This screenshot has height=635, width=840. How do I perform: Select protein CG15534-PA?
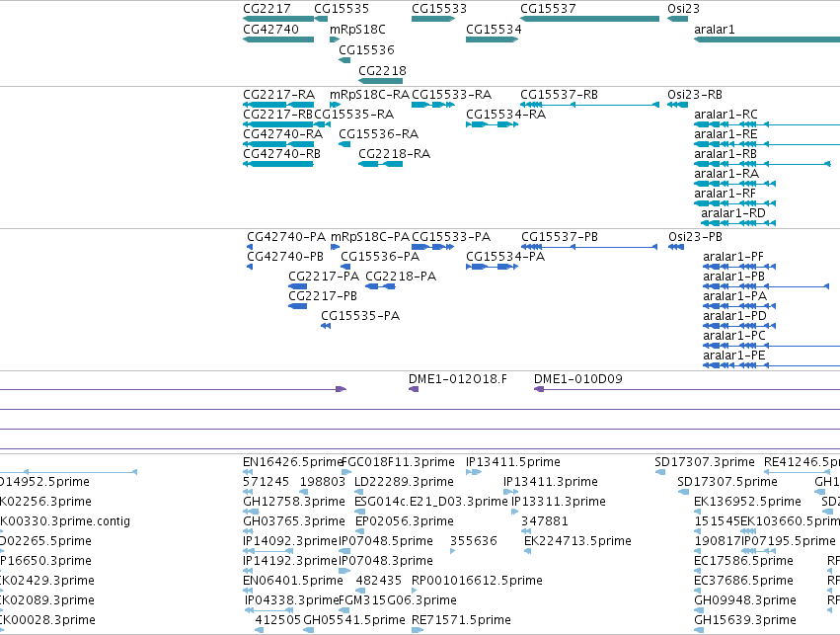tap(505, 257)
